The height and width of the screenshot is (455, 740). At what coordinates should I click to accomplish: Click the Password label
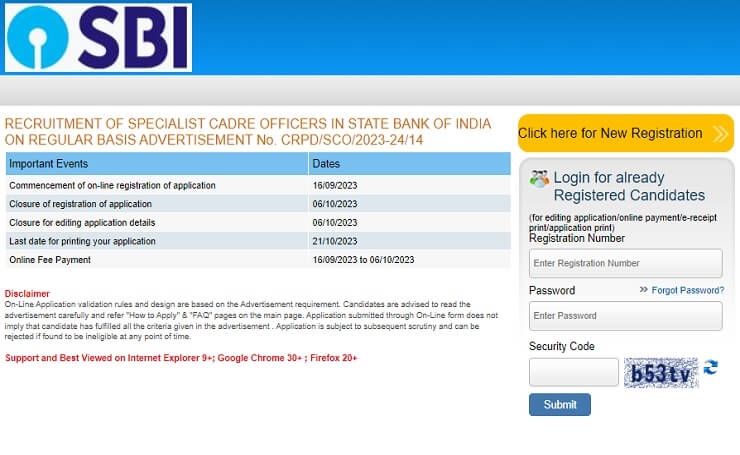[552, 290]
